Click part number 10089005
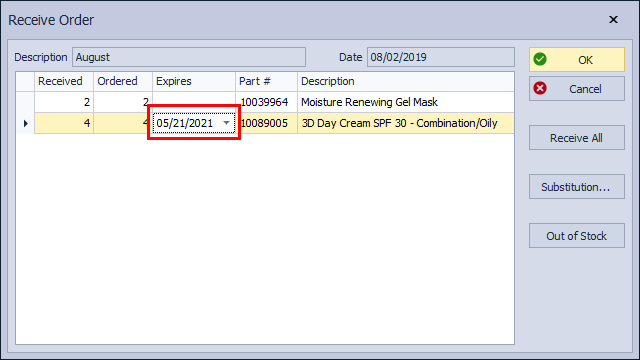The width and height of the screenshot is (640, 360). point(264,123)
